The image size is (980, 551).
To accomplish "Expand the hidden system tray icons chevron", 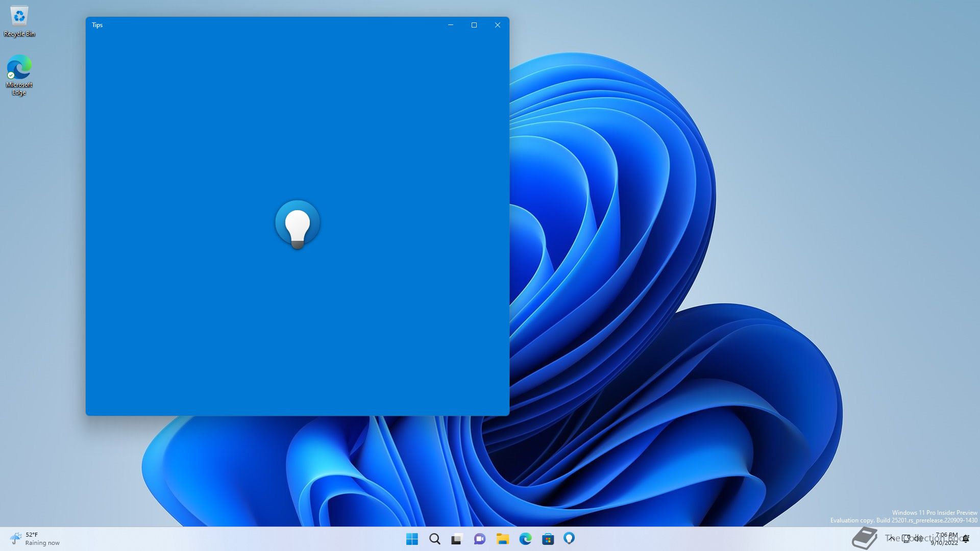I will pos(891,538).
